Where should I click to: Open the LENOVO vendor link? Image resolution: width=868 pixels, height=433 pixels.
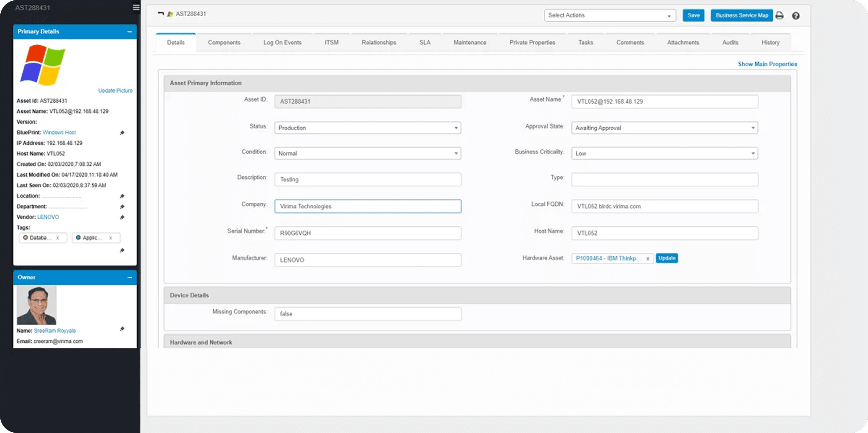[x=48, y=217]
